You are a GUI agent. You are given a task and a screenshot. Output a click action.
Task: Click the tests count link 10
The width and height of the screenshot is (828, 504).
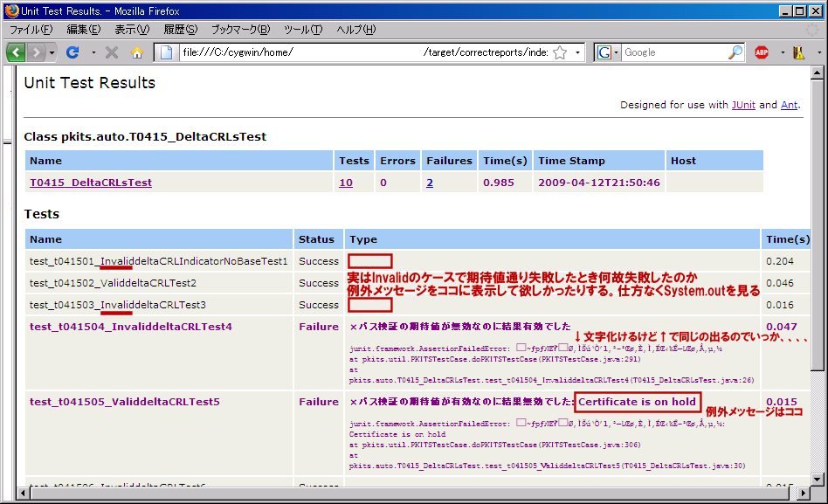(x=346, y=183)
